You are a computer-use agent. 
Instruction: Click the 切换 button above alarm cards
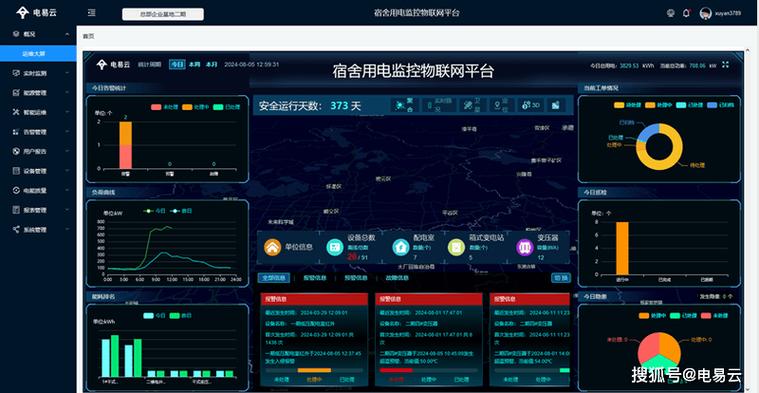point(561,278)
